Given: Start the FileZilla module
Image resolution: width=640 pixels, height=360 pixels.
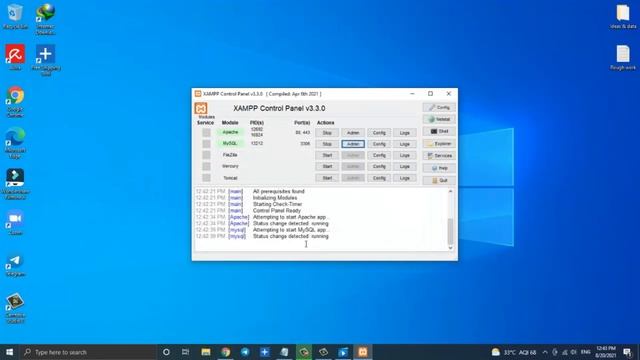Looking at the screenshot, I should click(x=327, y=155).
